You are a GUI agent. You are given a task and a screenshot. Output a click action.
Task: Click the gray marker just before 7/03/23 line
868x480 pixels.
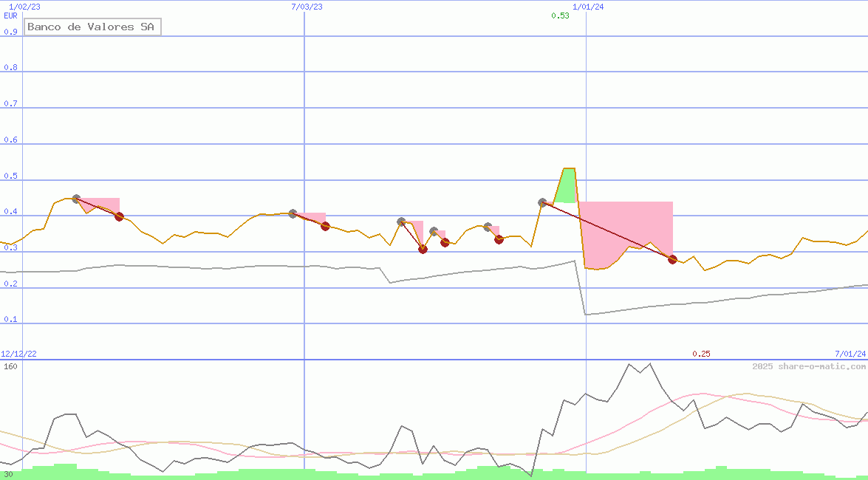[293, 213]
